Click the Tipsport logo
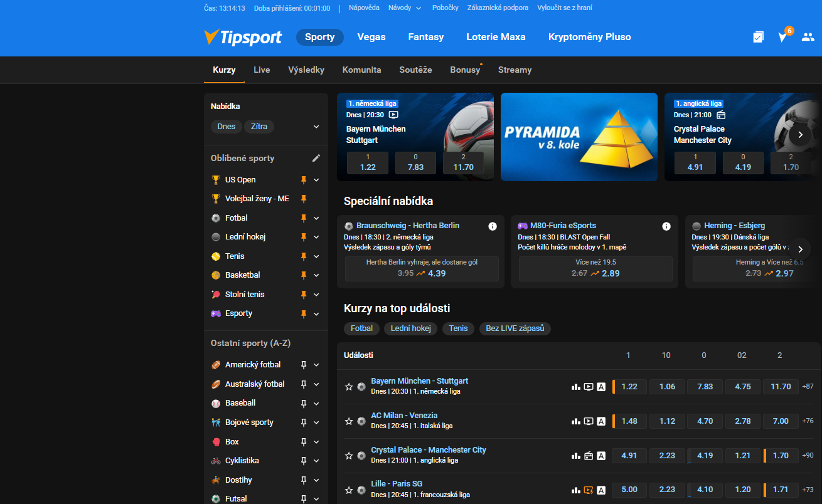This screenshot has height=504, width=822. [243, 37]
